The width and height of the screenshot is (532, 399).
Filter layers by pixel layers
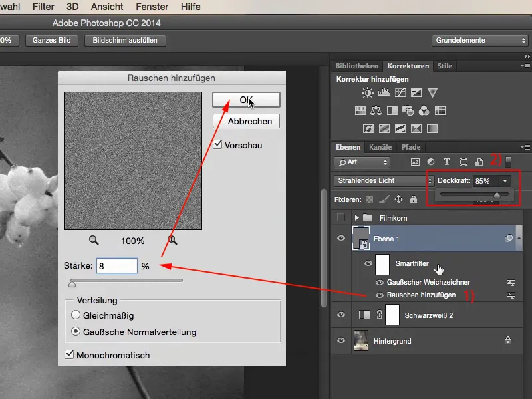(x=415, y=162)
